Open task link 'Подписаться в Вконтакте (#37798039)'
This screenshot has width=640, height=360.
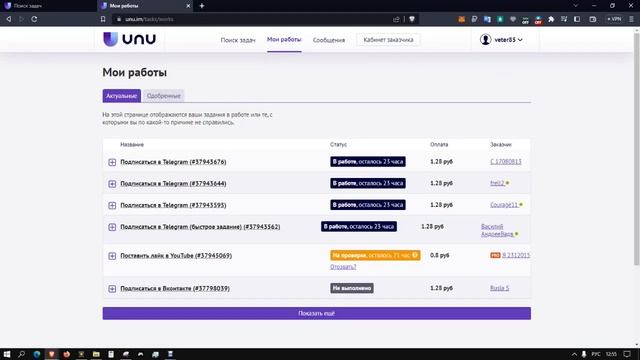pyautogui.click(x=175, y=288)
